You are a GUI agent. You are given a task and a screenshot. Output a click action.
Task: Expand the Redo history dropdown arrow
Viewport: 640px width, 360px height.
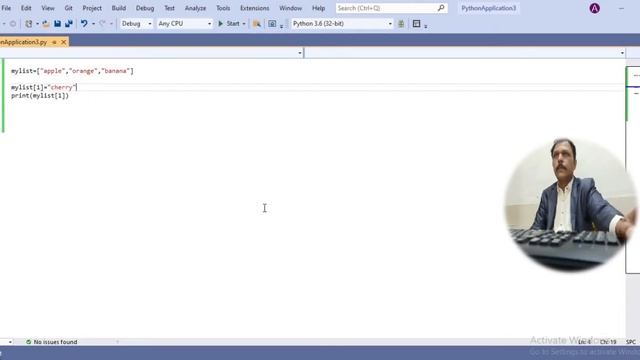pos(111,24)
